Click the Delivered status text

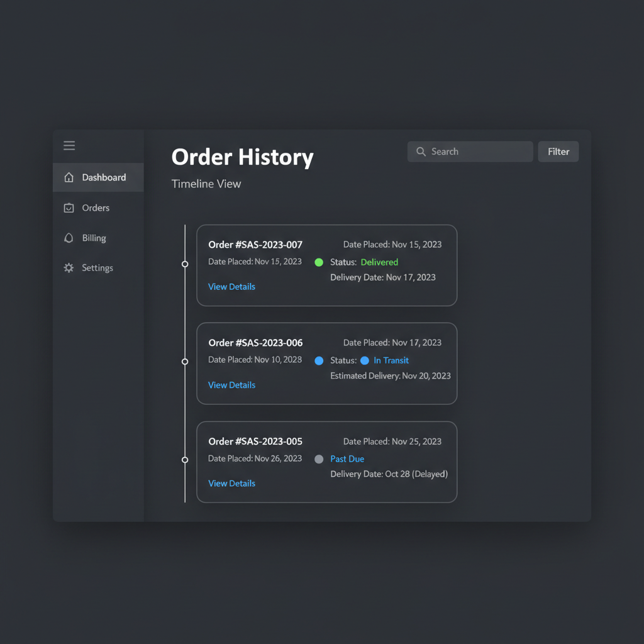point(379,262)
